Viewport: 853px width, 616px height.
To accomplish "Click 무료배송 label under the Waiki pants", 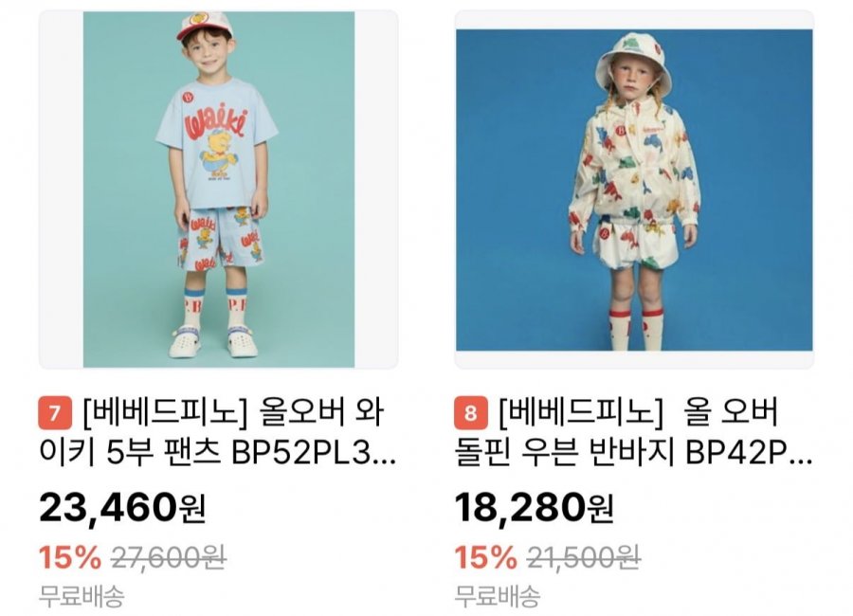I will tap(82, 596).
